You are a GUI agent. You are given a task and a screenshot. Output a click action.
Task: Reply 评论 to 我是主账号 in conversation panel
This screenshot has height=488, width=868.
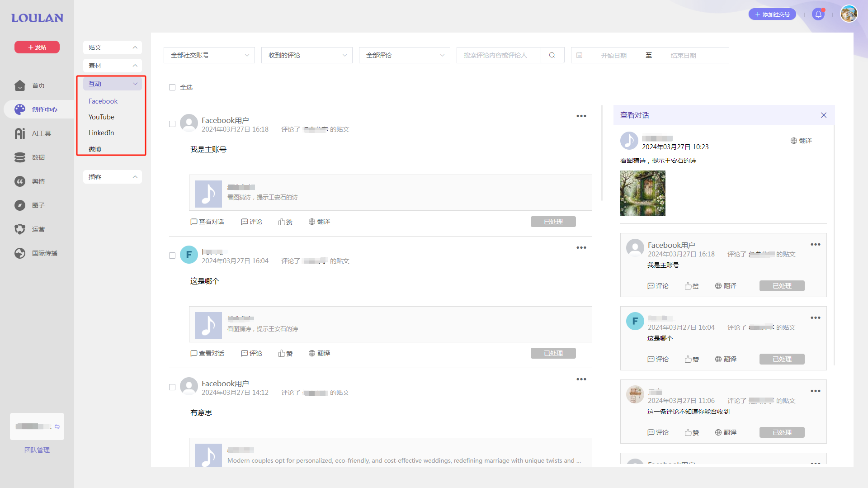[658, 286]
